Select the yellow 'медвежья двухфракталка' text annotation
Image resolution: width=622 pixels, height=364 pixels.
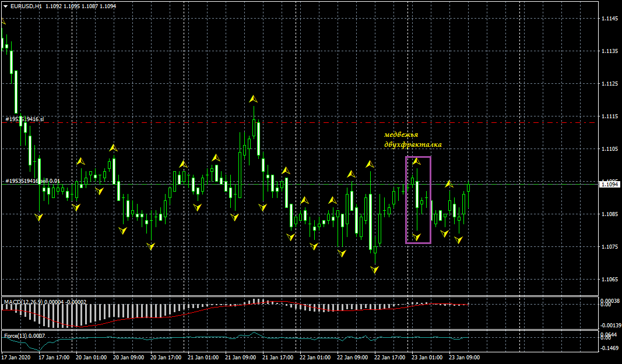(x=413, y=139)
